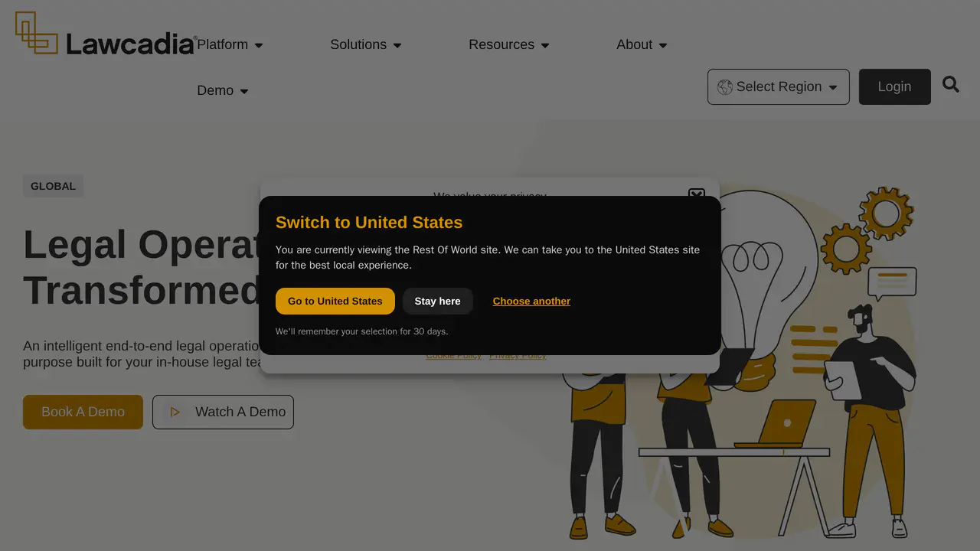Click Book A Demo button
The image size is (980, 551).
(x=83, y=412)
